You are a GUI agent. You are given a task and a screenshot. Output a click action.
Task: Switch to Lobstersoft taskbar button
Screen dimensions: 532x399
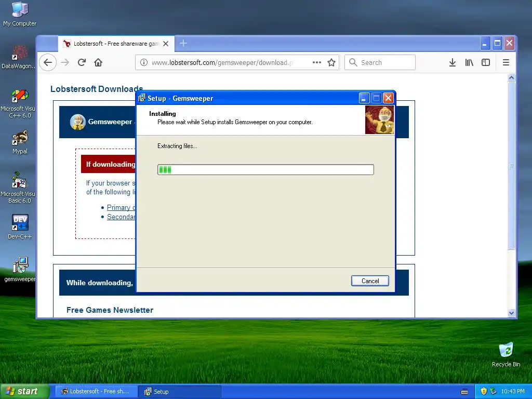[x=96, y=392]
